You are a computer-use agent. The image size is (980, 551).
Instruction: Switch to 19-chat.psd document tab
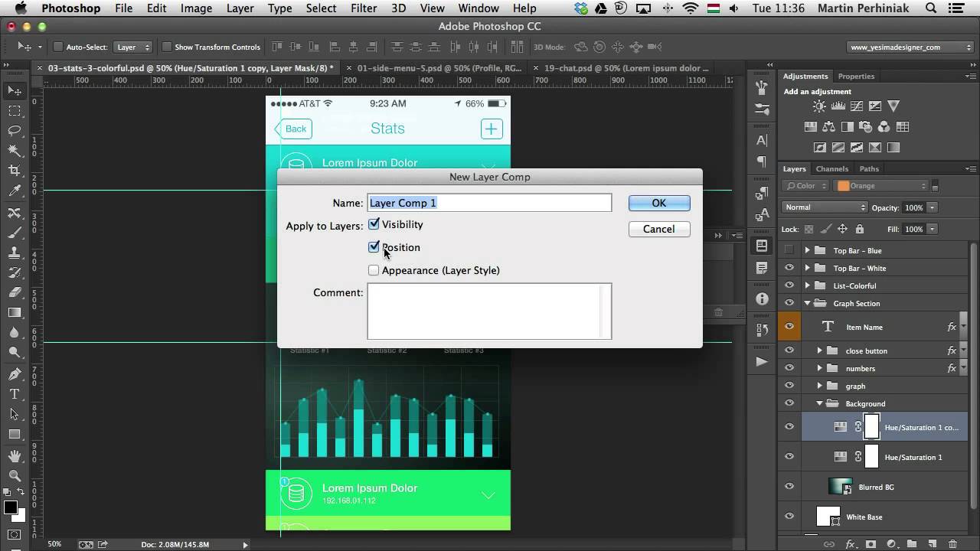626,68
